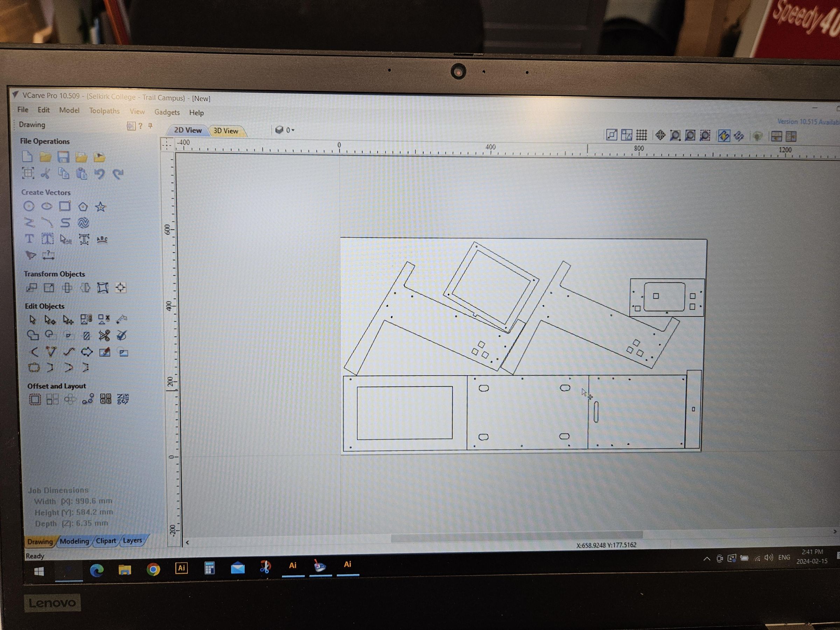Open the Weld Vectors tool

click(33, 335)
